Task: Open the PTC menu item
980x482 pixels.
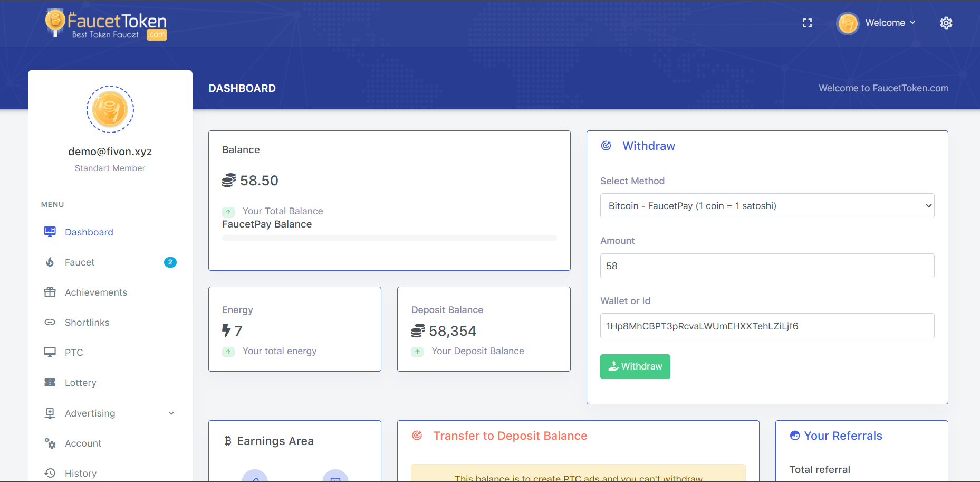Action: pos(74,353)
